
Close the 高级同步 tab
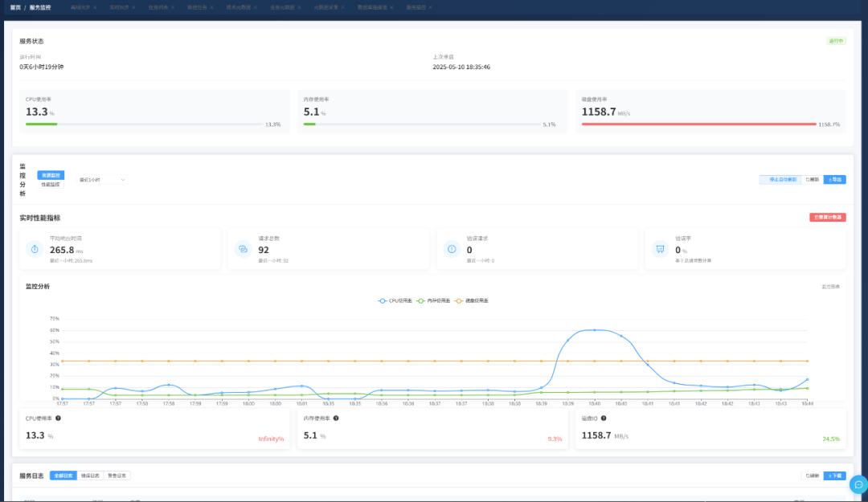[95, 8]
